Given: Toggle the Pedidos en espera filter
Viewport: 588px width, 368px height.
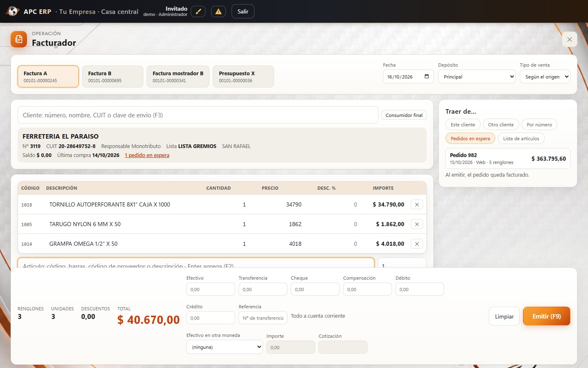Looking at the screenshot, I should 470,139.
